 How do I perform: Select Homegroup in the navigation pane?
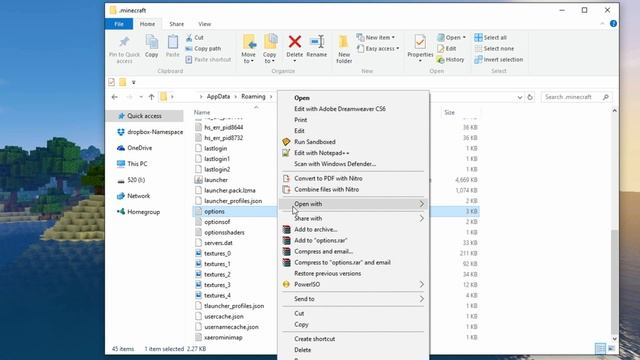pyautogui.click(x=143, y=212)
